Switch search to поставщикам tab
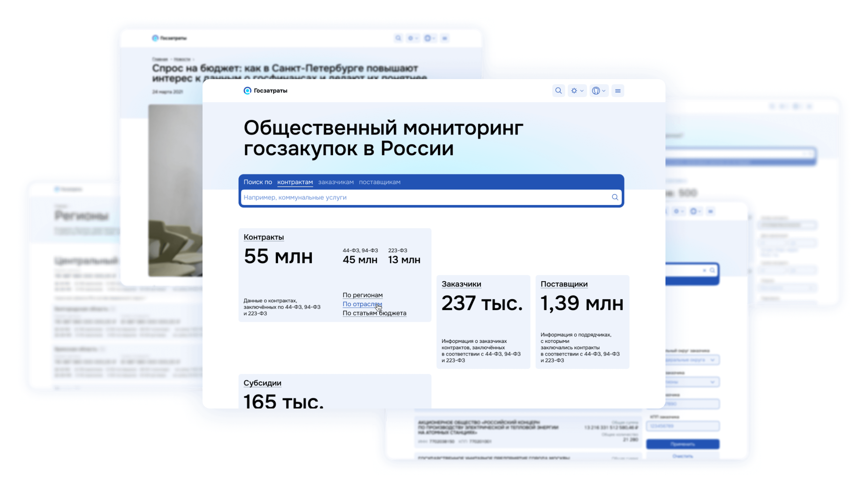The width and height of the screenshot is (868, 488). (380, 182)
